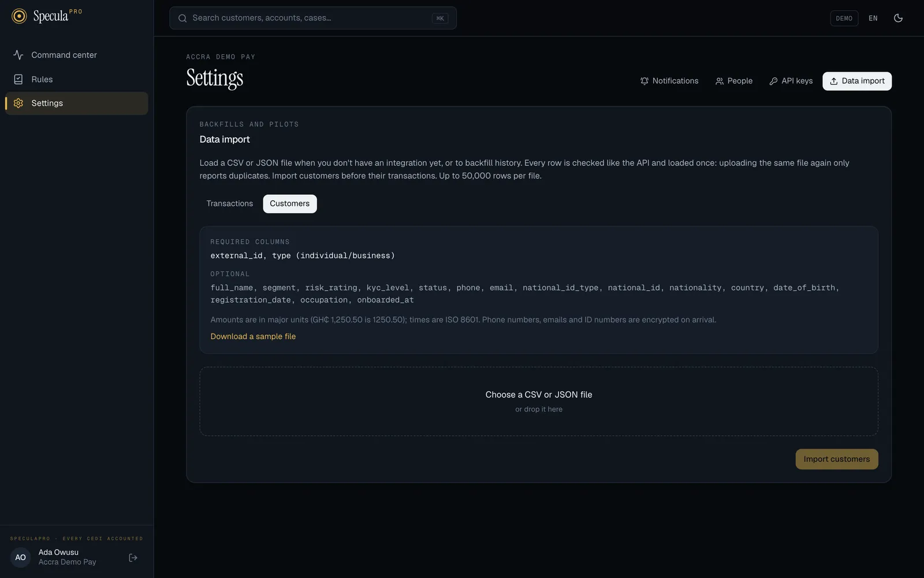Select Settings in the sidebar
Viewport: 924px width, 578px height.
point(77,103)
